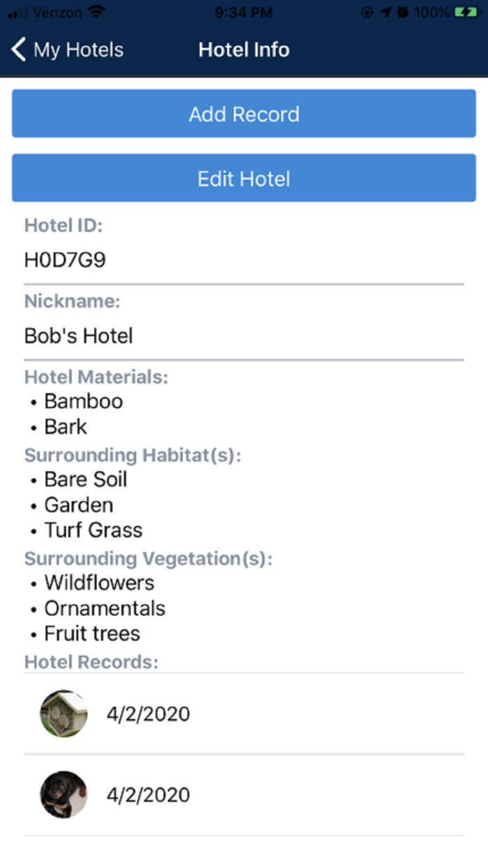The height and width of the screenshot is (868, 488).
Task: Open the bee hotel photo thumbnail
Action: (63, 713)
